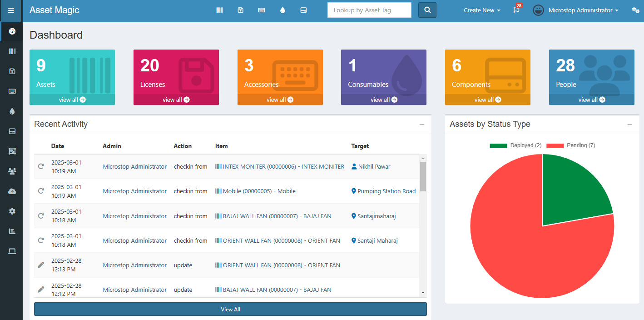Open Components drive icon in sidebar
The image size is (644, 320).
pyautogui.click(x=12, y=131)
